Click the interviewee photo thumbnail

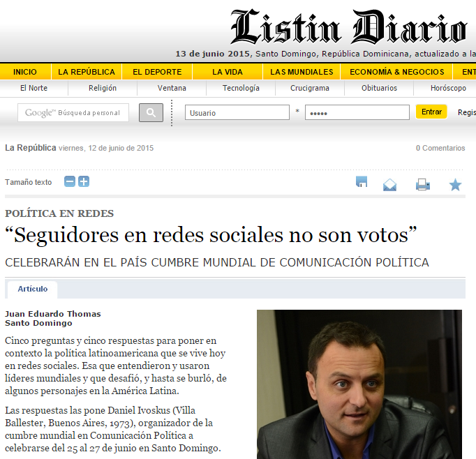[x=359, y=384]
